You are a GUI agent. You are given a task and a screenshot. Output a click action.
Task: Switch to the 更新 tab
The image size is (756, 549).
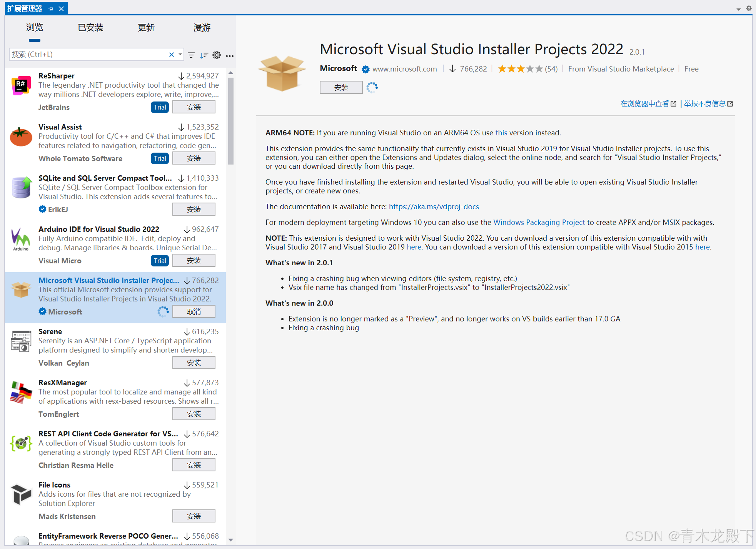[x=146, y=28]
